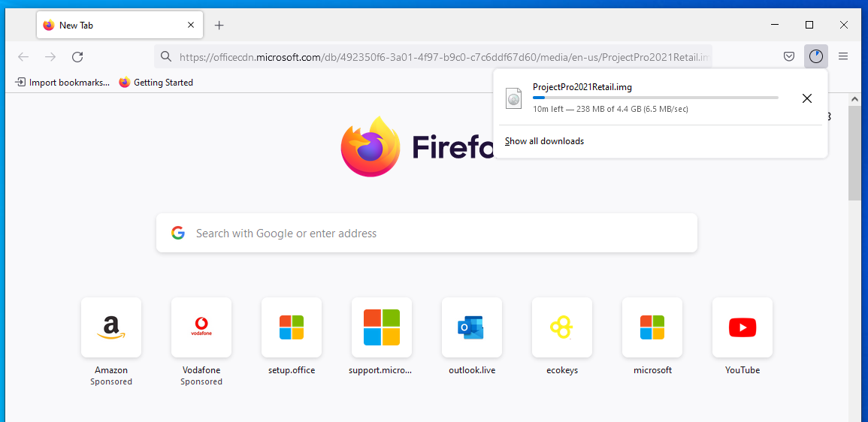
Task: Click the ProjectPro2021Retail.img file icon
Action: [x=514, y=98]
